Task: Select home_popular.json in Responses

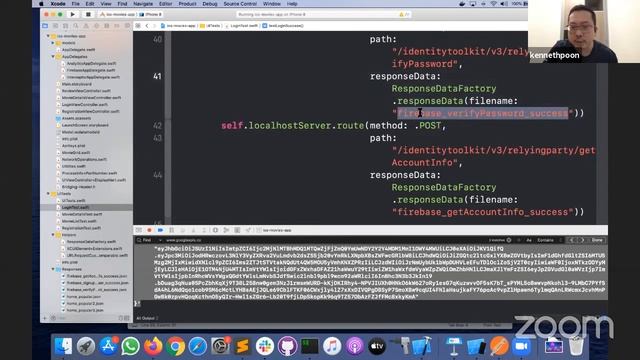Action: tap(83, 296)
